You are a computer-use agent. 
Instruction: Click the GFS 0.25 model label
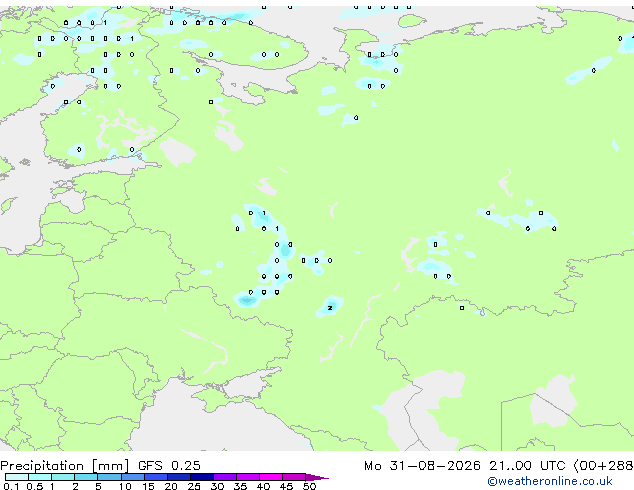[169, 466]
